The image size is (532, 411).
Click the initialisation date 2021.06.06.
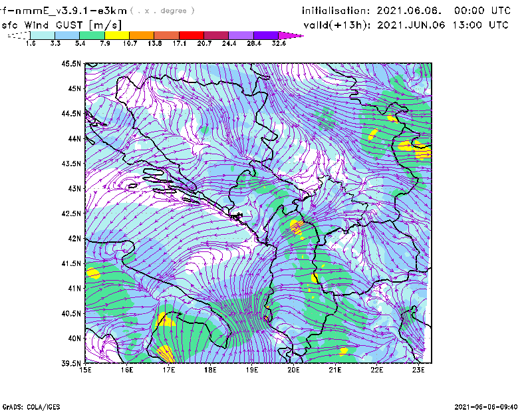pyautogui.click(x=409, y=11)
